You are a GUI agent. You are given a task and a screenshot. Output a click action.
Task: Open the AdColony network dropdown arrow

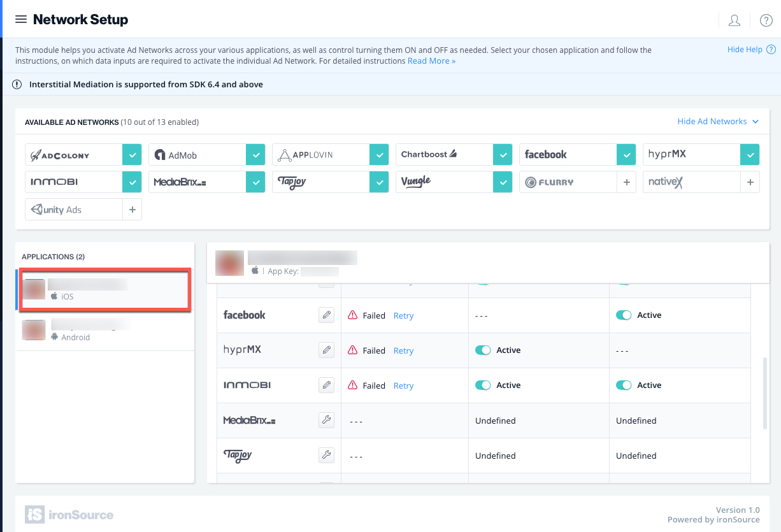[x=131, y=154]
